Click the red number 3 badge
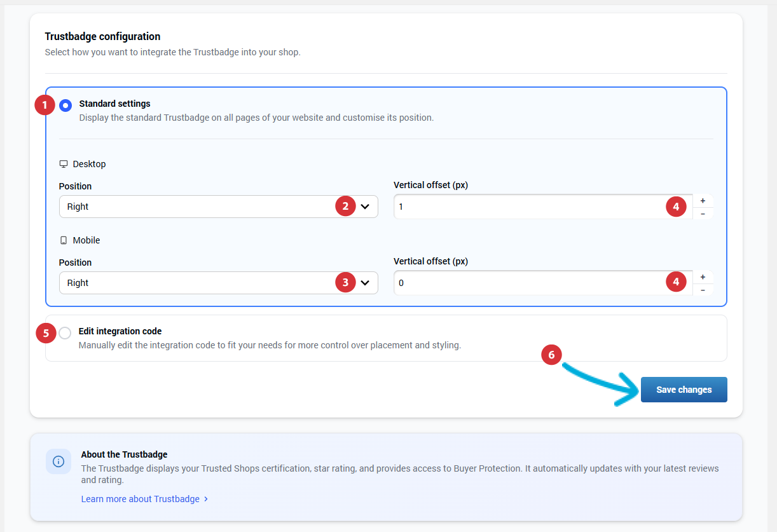This screenshot has height=532, width=777. click(x=345, y=282)
